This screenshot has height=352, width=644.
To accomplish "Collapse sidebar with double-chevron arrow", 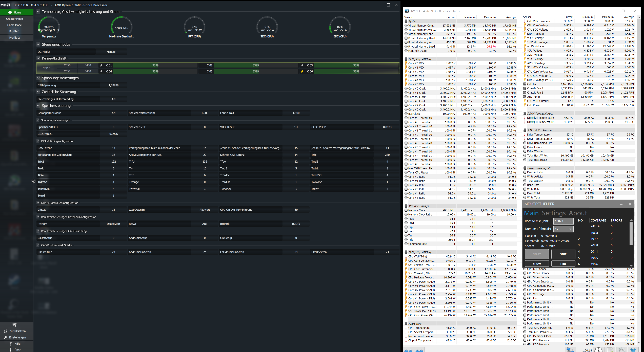I will (33, 181).
